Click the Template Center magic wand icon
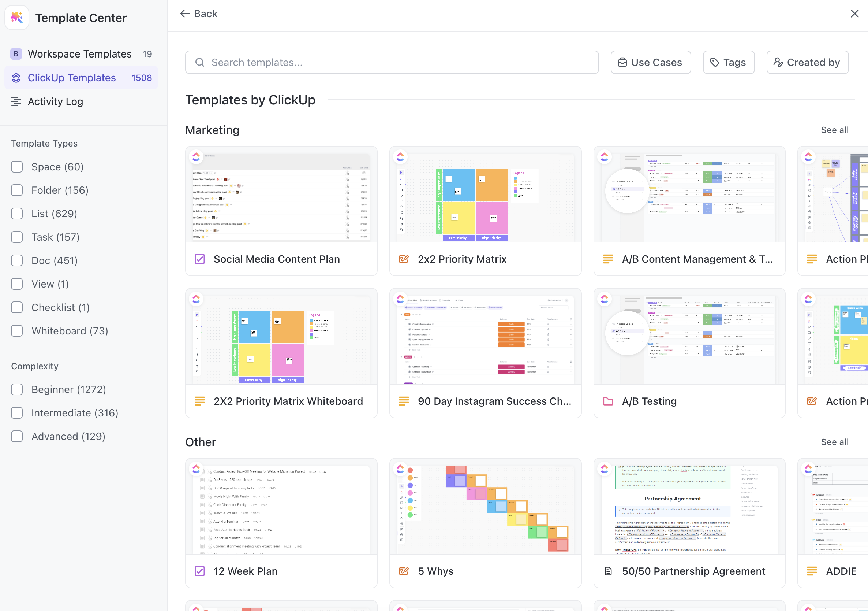868x611 pixels. point(16,18)
